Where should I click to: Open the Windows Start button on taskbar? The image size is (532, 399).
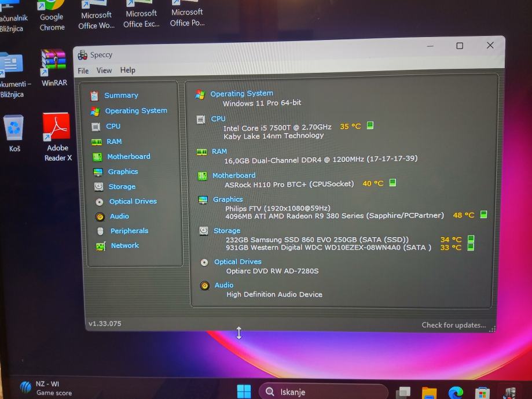pyautogui.click(x=244, y=391)
